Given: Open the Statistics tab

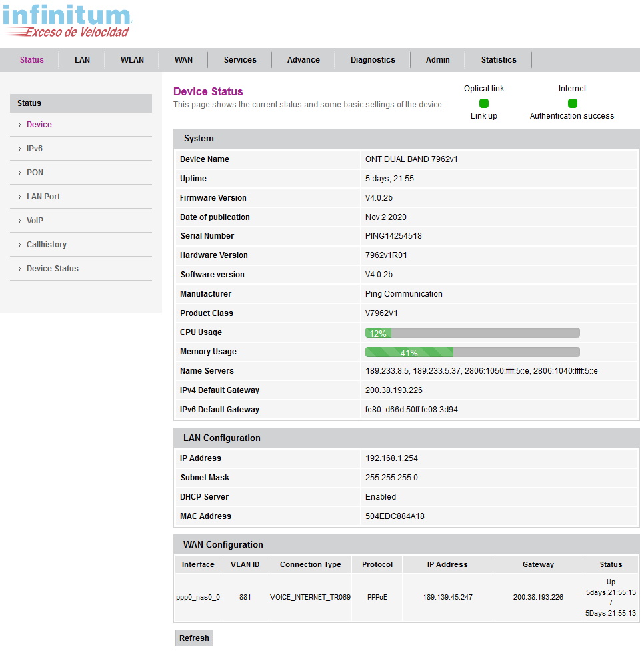Looking at the screenshot, I should (x=499, y=60).
